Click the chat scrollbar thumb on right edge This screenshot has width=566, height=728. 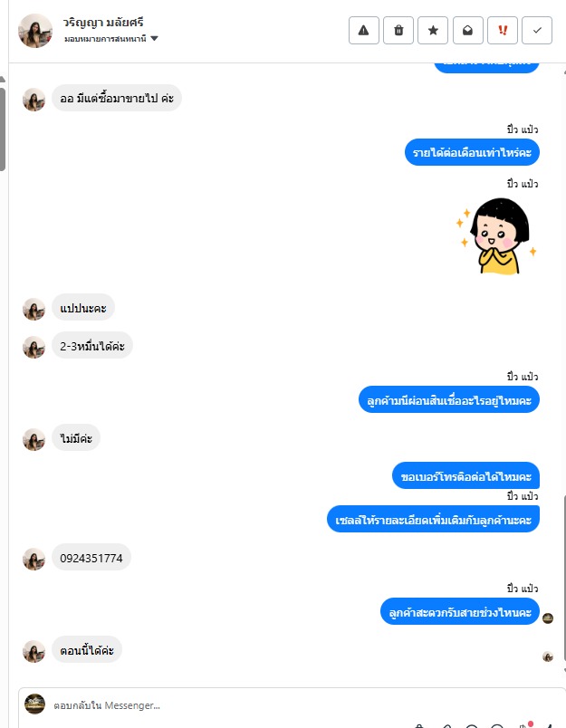(564, 578)
